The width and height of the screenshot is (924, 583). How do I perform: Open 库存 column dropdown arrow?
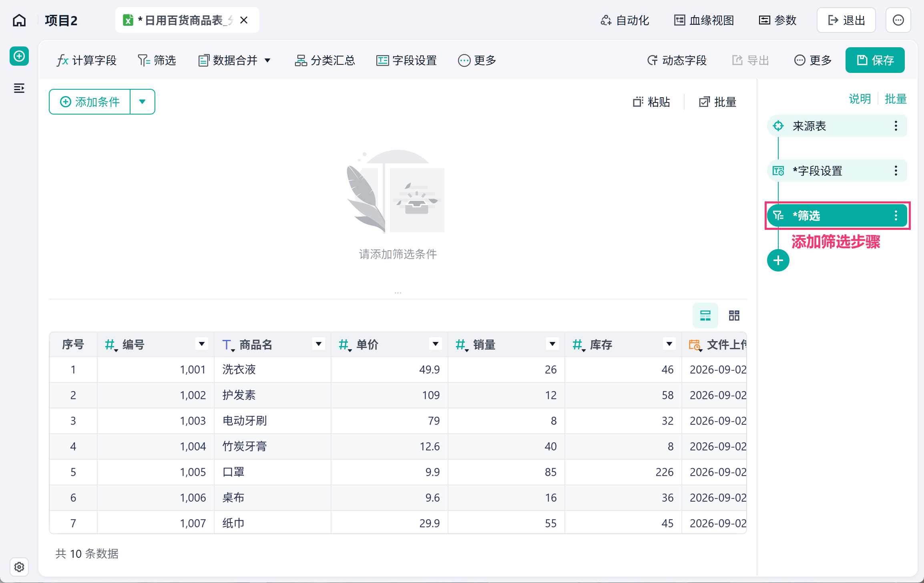pyautogui.click(x=669, y=344)
